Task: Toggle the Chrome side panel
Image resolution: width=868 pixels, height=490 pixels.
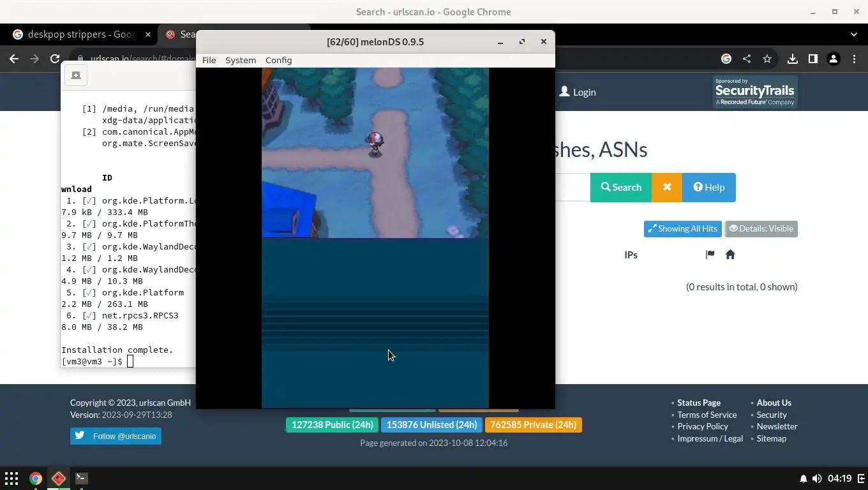Action: click(x=812, y=59)
